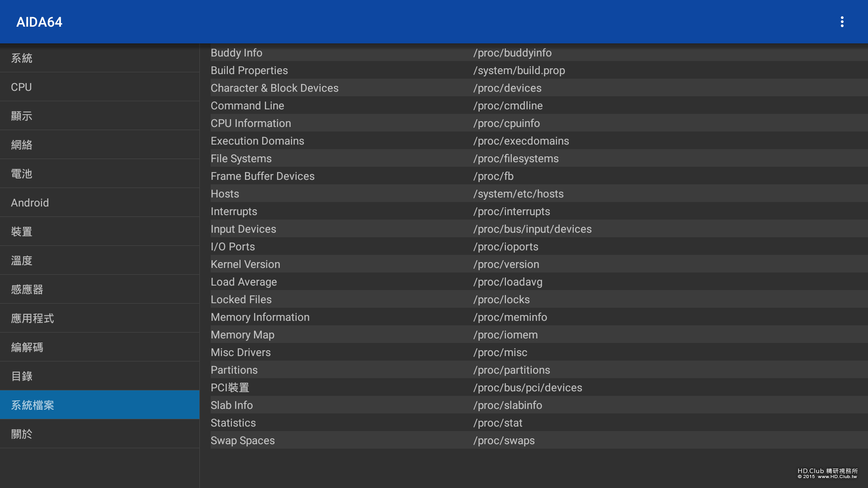The image size is (868, 488).
Task: Select the Kernel Version entry
Action: 245,264
